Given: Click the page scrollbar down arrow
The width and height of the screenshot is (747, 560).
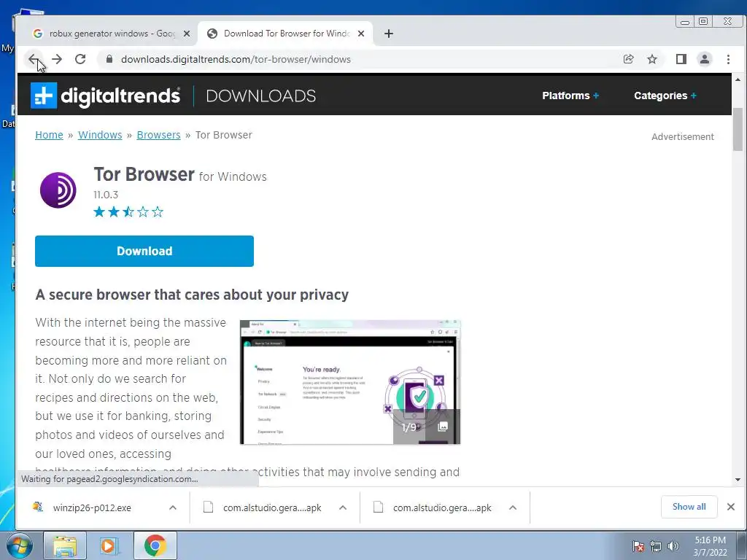Looking at the screenshot, I should (738, 480).
